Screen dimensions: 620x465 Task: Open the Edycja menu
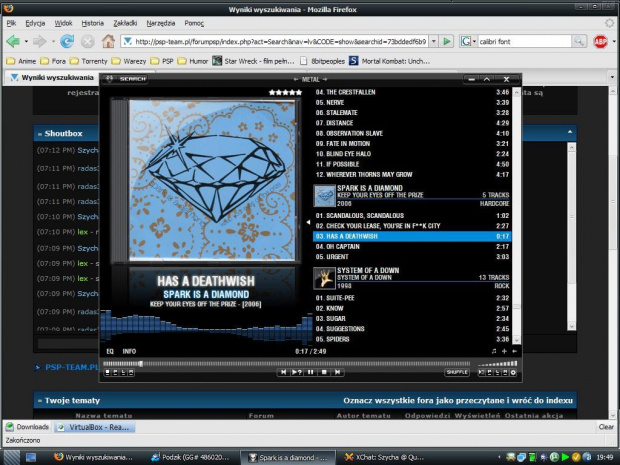(35, 23)
